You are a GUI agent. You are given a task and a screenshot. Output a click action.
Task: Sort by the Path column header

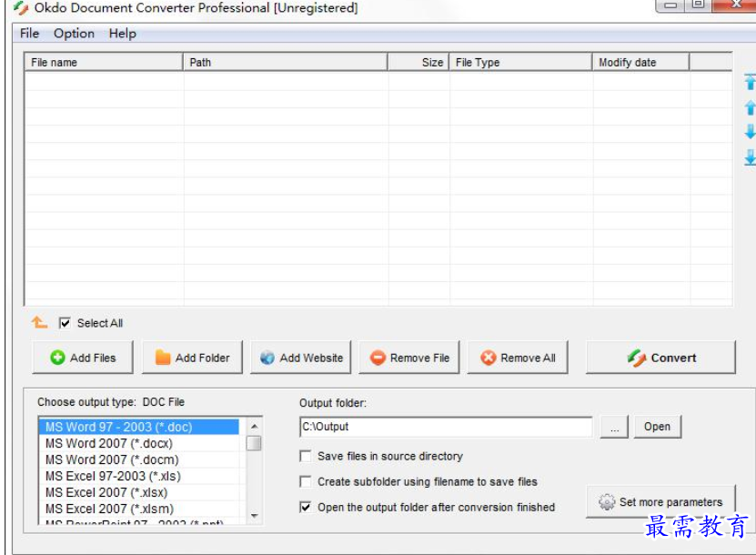point(286,62)
